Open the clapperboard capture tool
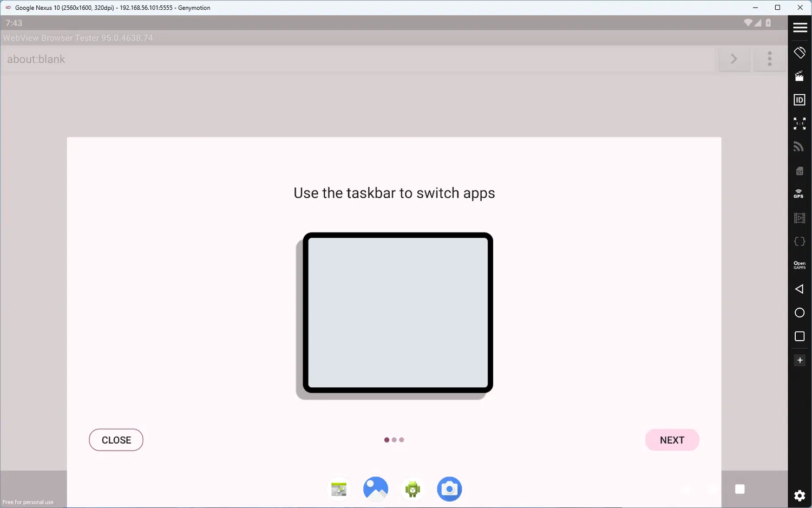Screen dimensions: 812x508 pyautogui.click(x=800, y=76)
